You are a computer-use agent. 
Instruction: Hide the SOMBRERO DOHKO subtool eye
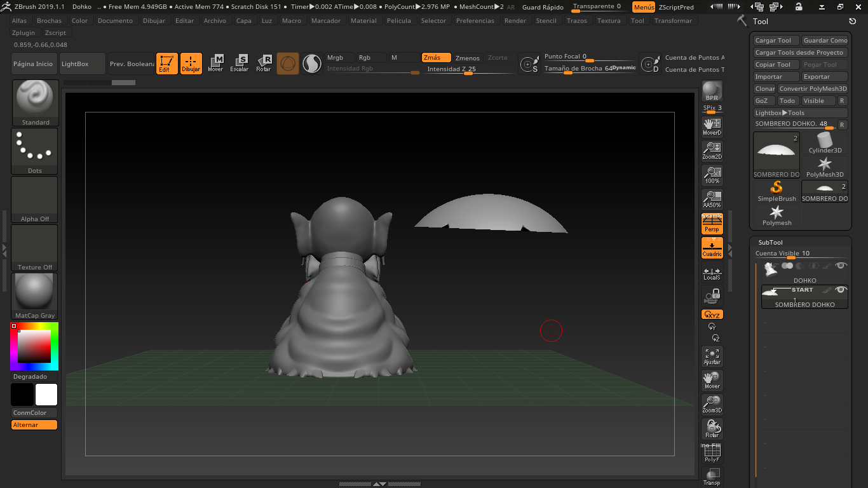841,290
